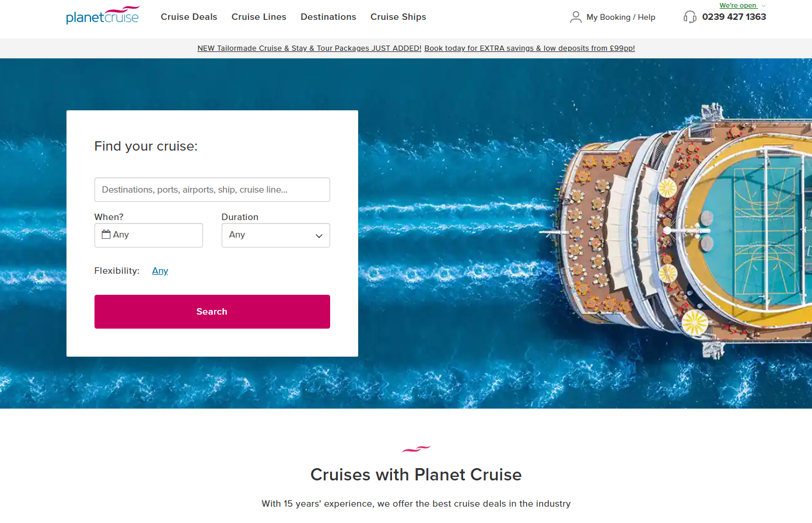Expand the We're open chevron
Image resolution: width=812 pixels, height=523 pixels.
point(764,6)
